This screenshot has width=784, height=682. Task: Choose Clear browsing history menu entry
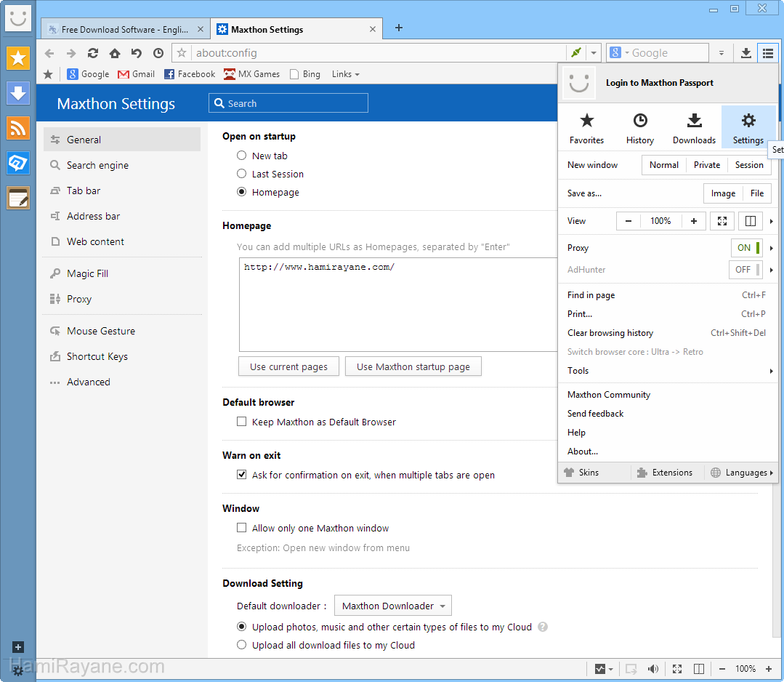point(668,333)
